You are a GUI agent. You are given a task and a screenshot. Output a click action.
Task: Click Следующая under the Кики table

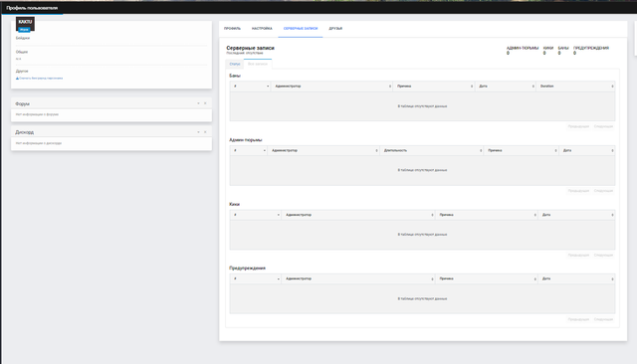pos(603,256)
